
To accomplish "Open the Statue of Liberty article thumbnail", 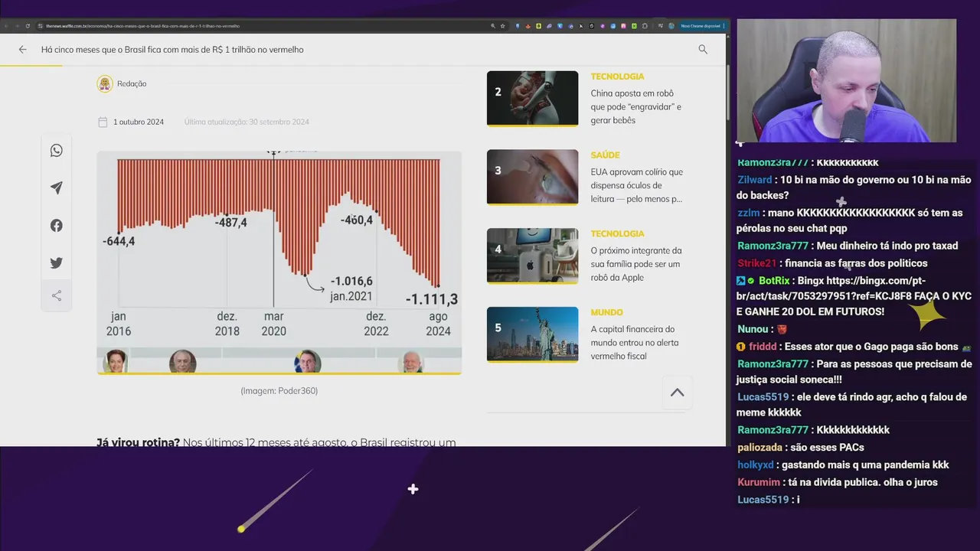I will coord(532,334).
